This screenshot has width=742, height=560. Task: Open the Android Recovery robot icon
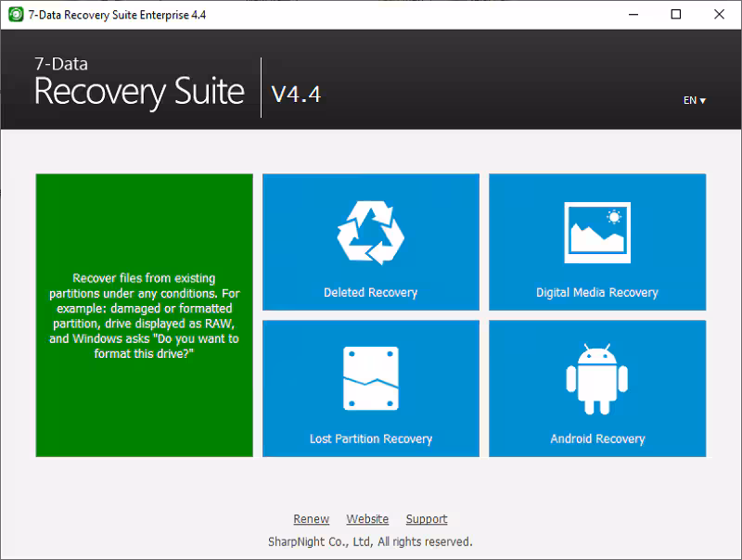click(x=597, y=379)
